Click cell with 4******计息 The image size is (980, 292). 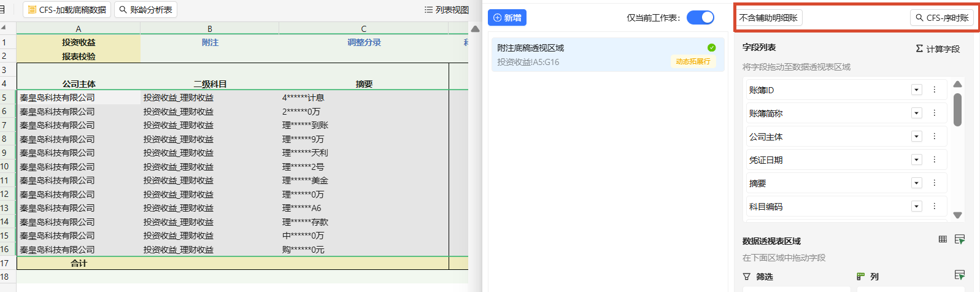[x=364, y=98]
